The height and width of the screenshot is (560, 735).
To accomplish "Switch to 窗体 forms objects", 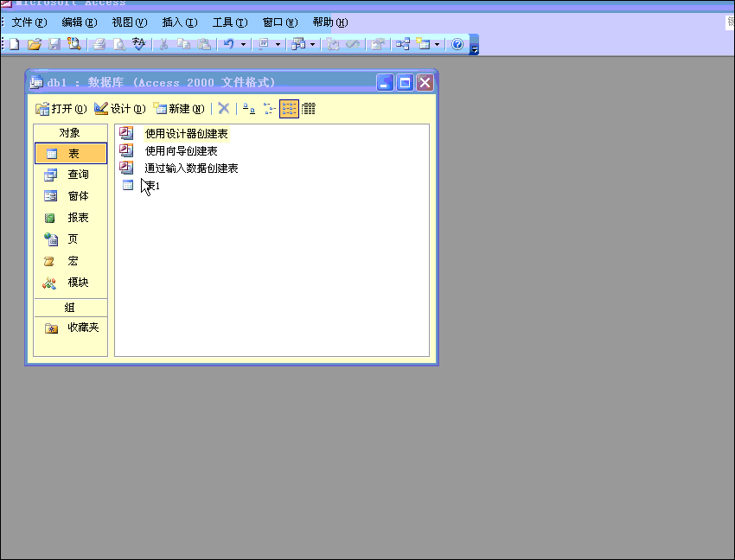I will [71, 196].
